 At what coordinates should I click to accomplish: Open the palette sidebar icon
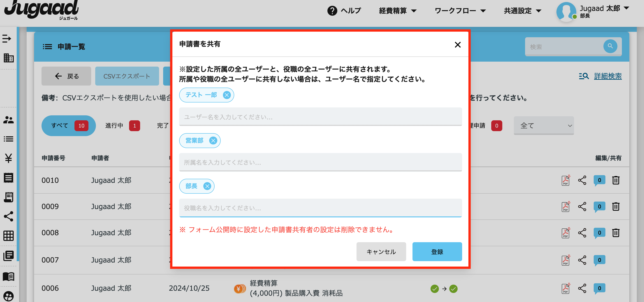tap(9, 297)
